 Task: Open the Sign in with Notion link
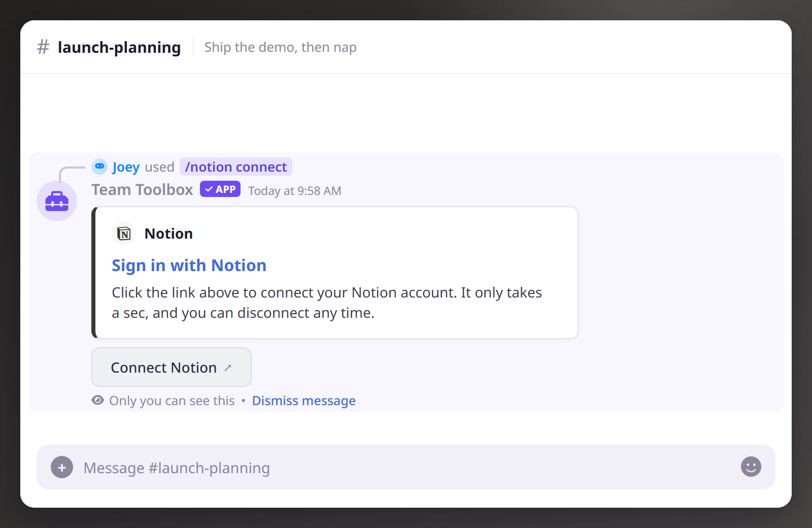point(189,266)
